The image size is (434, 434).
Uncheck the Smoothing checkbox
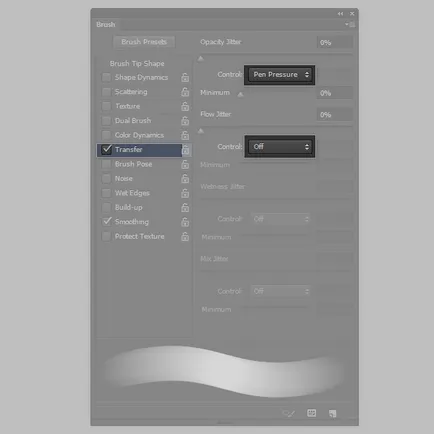tap(106, 222)
